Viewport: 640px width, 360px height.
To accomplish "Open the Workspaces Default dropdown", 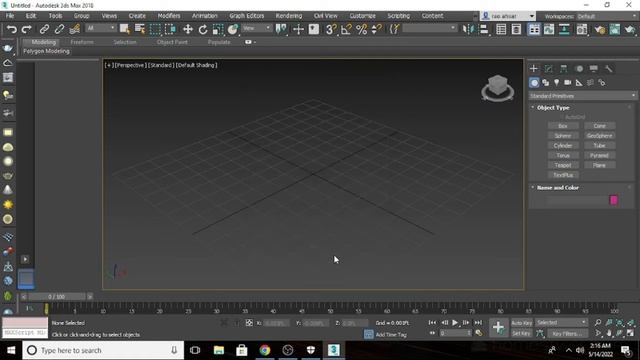I will click(607, 16).
